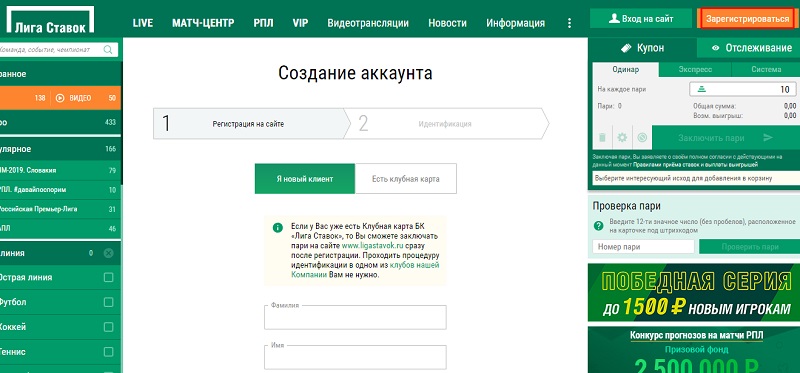Screen dimensions: 800x373
Task: Select the Одинар bet type tab
Action: (x=626, y=69)
